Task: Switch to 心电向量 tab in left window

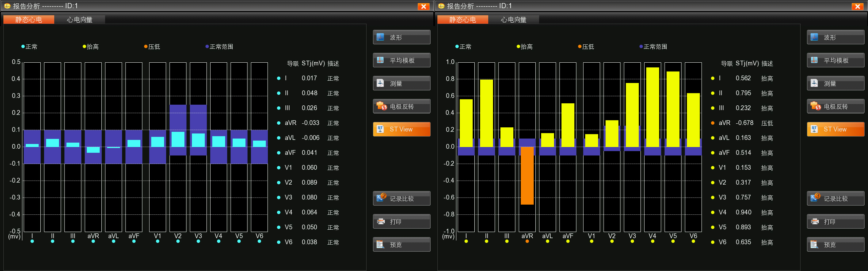Action: [x=80, y=20]
